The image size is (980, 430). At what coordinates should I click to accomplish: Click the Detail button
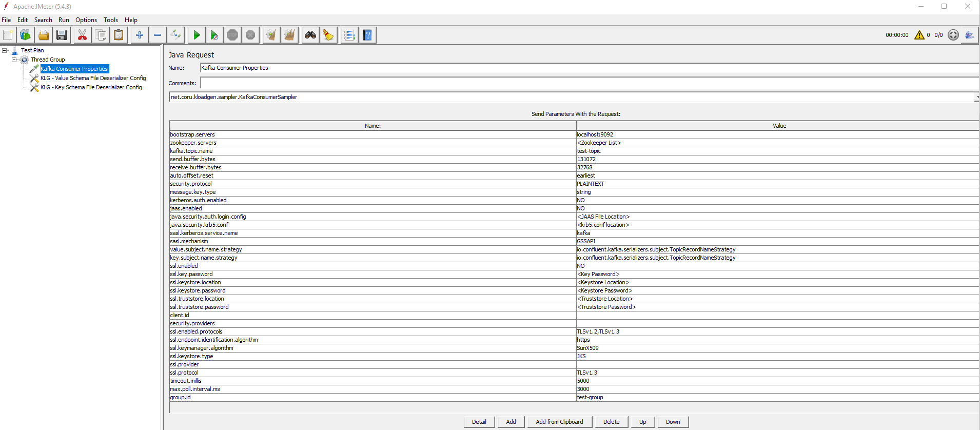pos(479,422)
